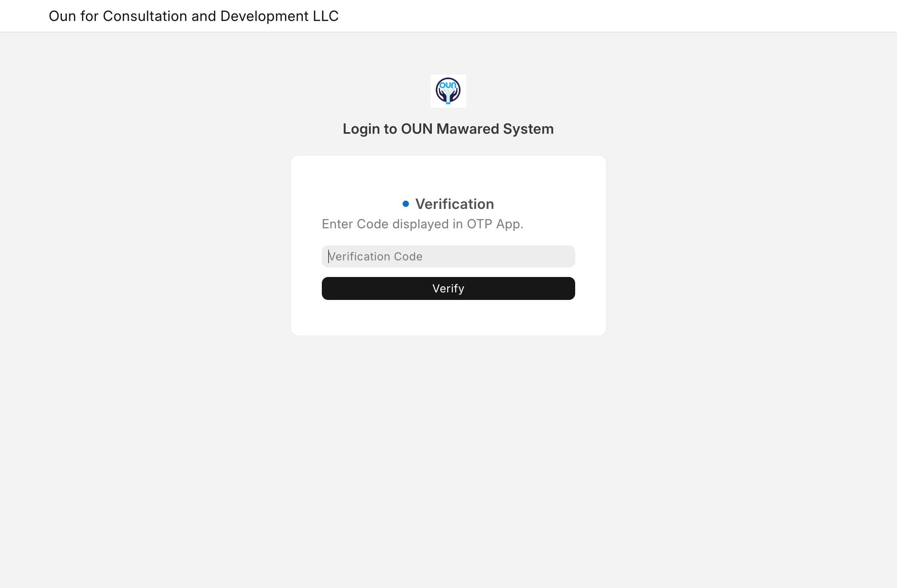
Task: Click the word System in the login heading
Action: click(x=528, y=129)
